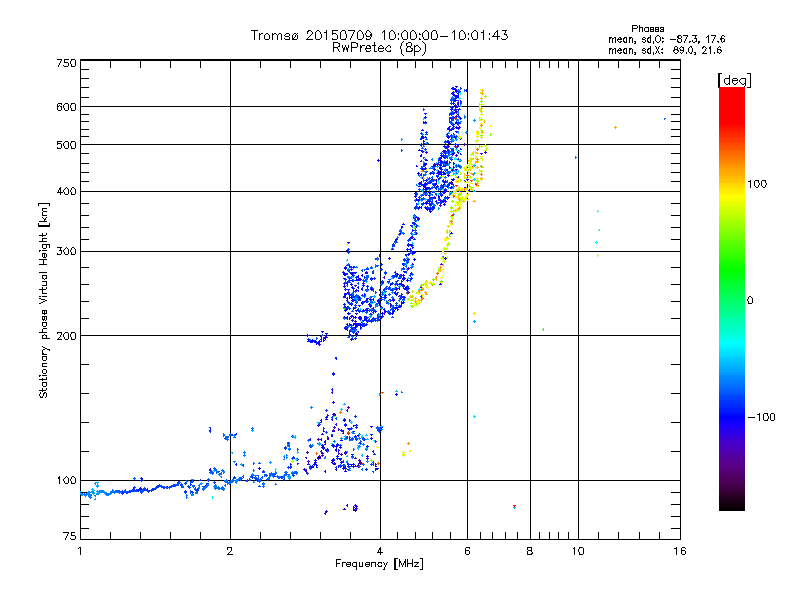This screenshot has width=800, height=600.
Task: Click the subtitle 'RwPretec (8p)'
Action: pyautogui.click(x=379, y=48)
